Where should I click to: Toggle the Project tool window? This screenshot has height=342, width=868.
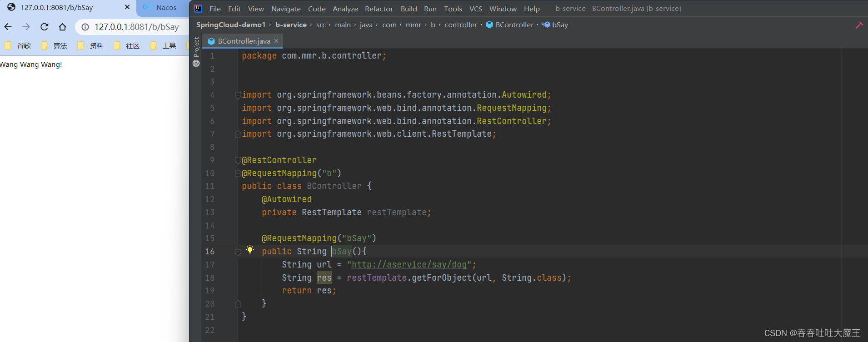pyautogui.click(x=196, y=47)
